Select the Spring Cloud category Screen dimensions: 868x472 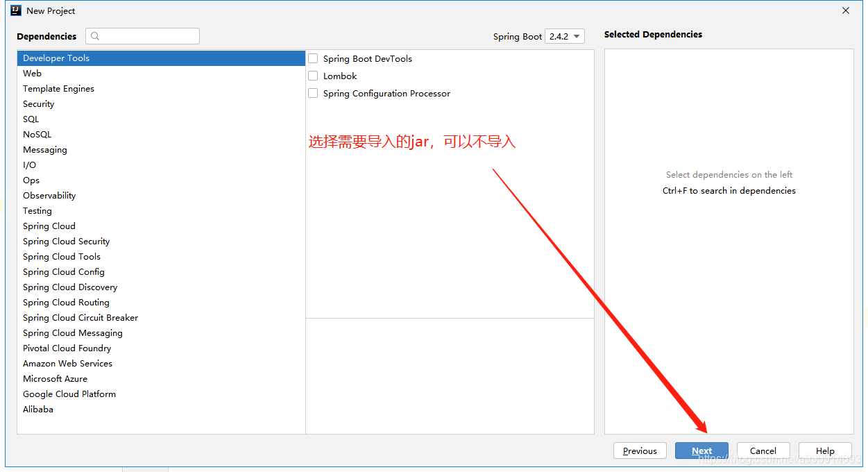coord(161,226)
